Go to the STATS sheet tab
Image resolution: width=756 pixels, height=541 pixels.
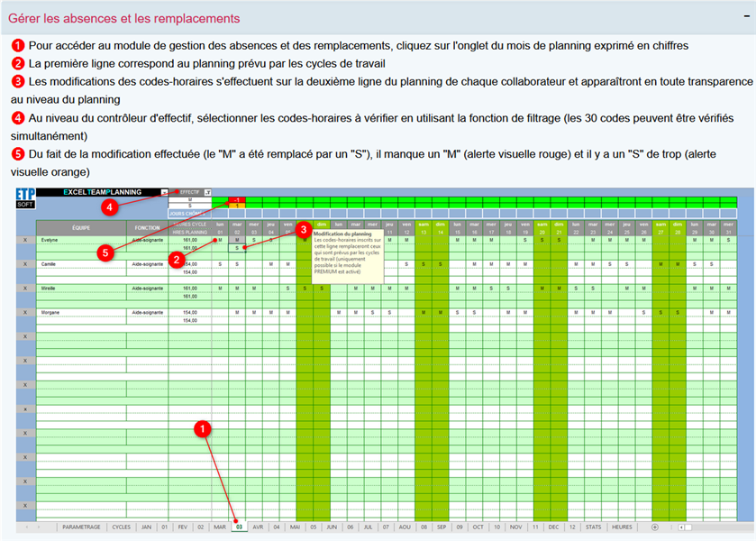(593, 527)
